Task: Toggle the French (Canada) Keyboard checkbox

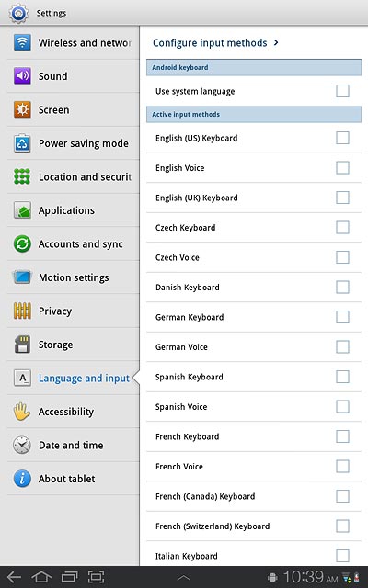Action: point(342,496)
